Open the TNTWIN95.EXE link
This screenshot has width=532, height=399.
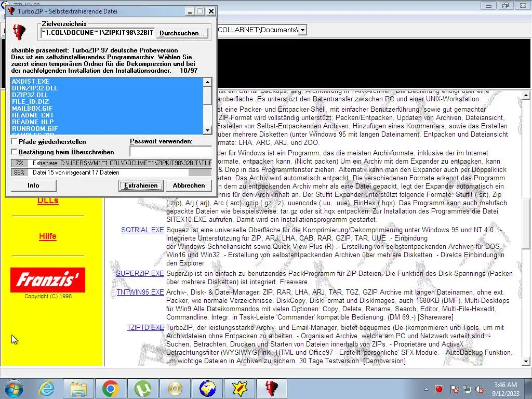140,292
